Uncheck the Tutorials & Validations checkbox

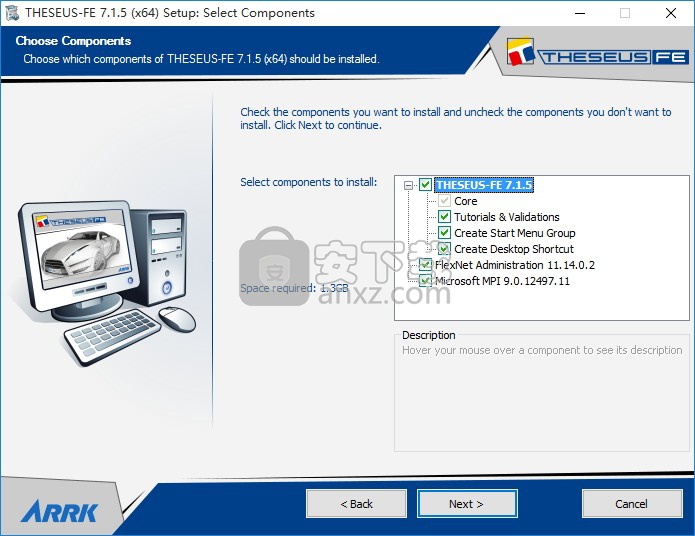tap(444, 217)
